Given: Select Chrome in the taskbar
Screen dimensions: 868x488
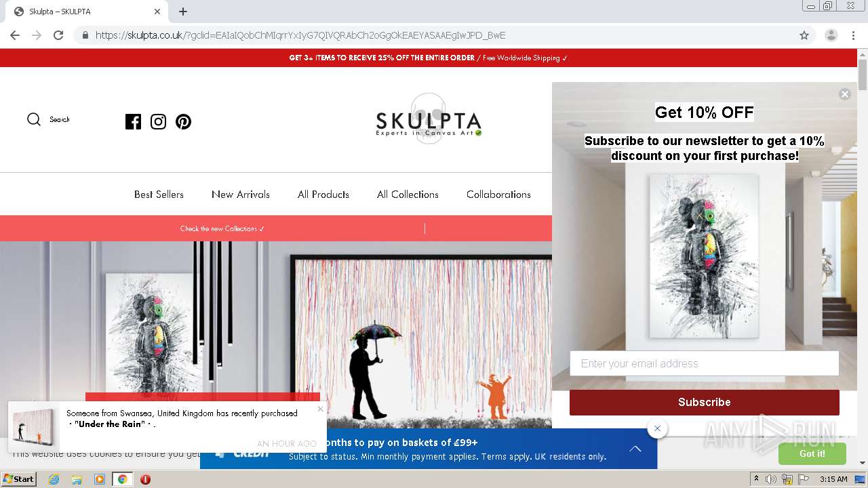Looking at the screenshot, I should click(x=122, y=479).
